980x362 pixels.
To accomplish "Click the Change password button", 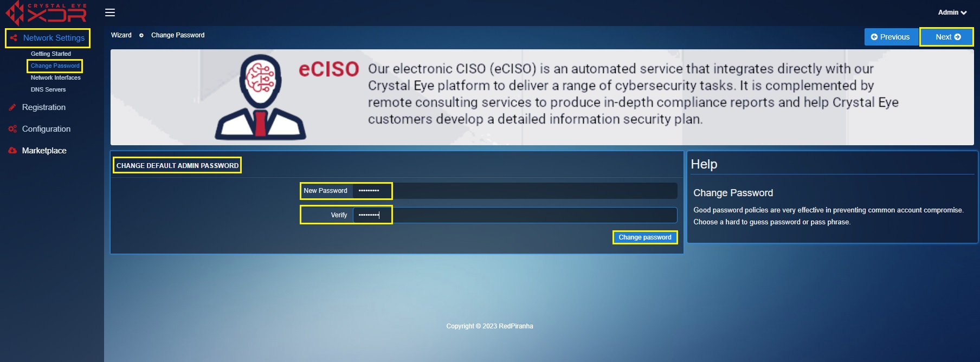I will pyautogui.click(x=645, y=237).
